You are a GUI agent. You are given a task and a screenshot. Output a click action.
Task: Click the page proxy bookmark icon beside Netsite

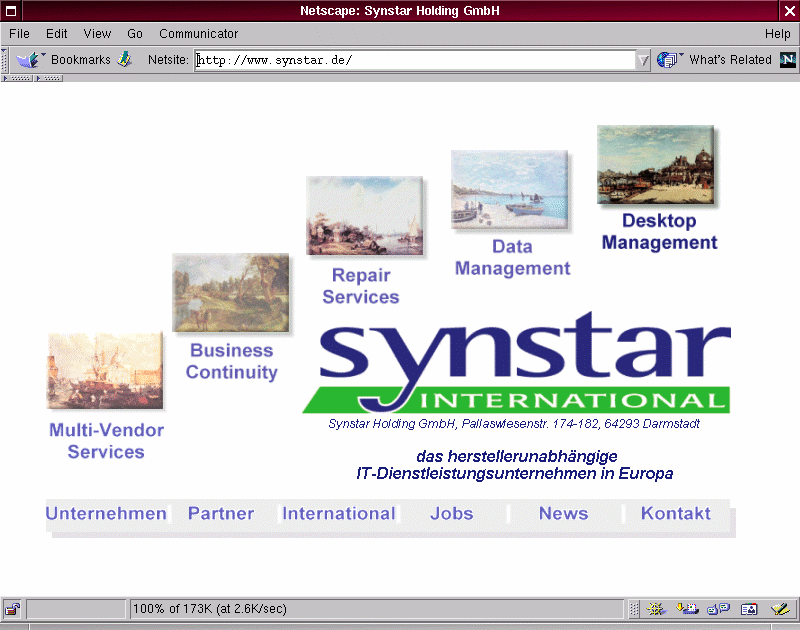[x=124, y=60]
